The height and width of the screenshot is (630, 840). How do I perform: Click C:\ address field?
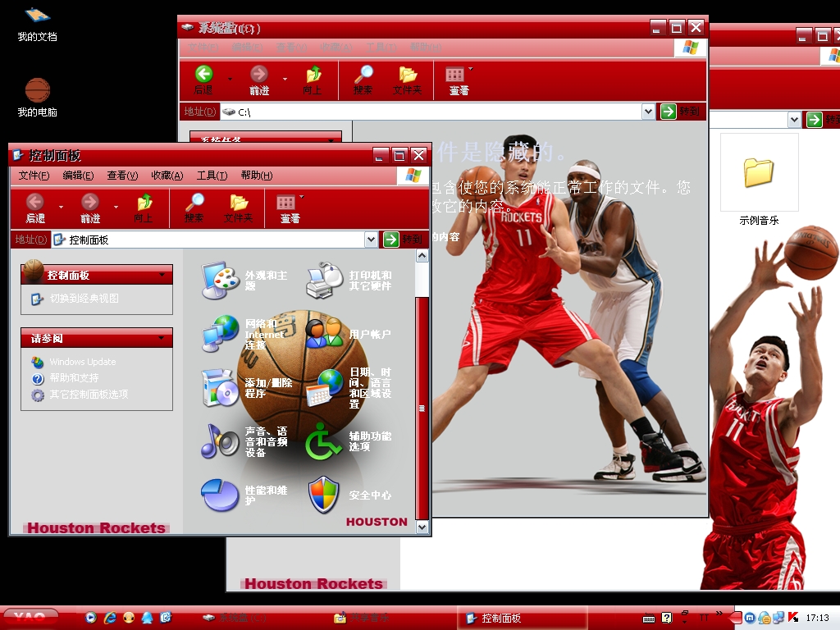pyautogui.click(x=431, y=112)
